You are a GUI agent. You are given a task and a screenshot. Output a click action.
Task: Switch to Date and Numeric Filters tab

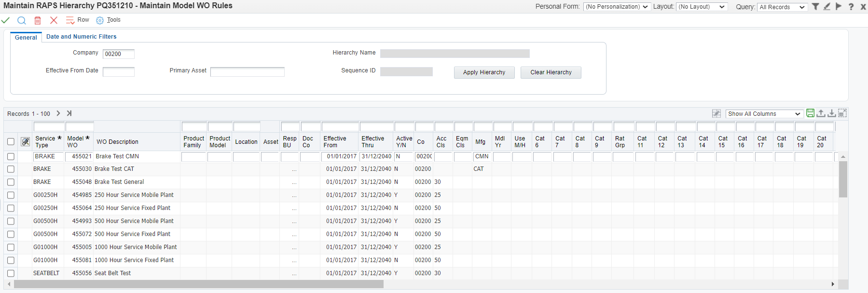point(81,37)
